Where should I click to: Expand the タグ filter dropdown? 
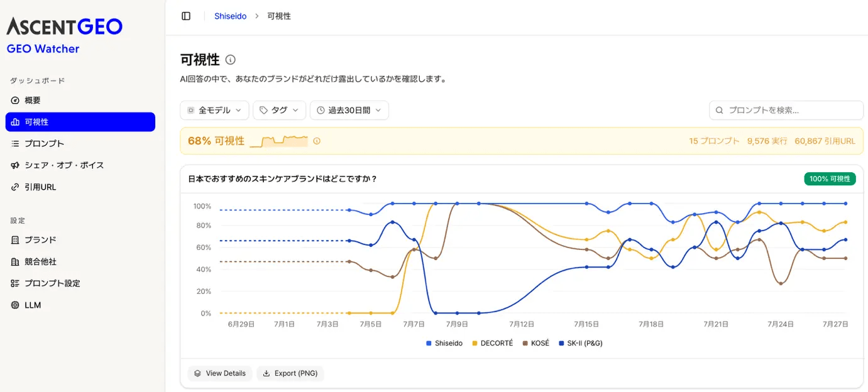coord(280,110)
